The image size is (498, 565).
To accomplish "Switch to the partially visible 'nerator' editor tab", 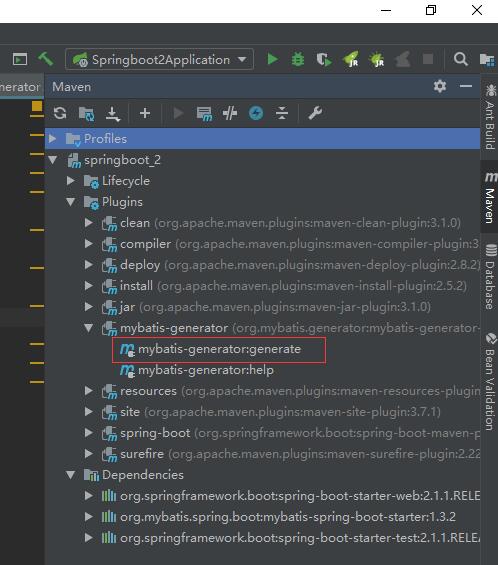I will tap(22, 87).
